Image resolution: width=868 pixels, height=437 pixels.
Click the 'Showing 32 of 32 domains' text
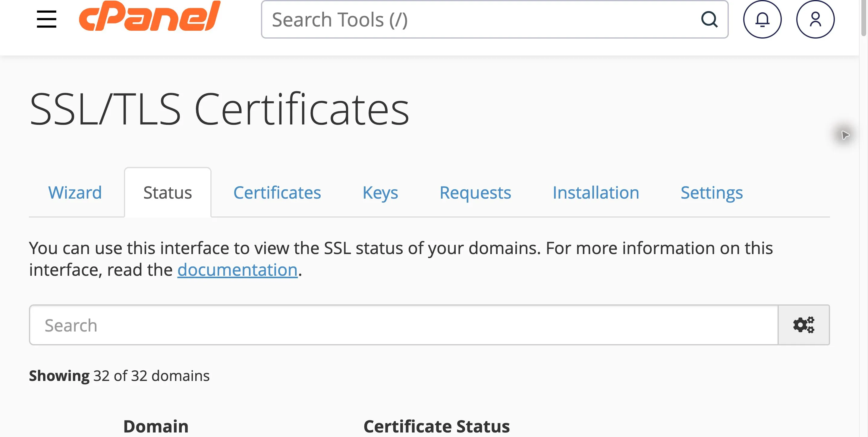(119, 376)
